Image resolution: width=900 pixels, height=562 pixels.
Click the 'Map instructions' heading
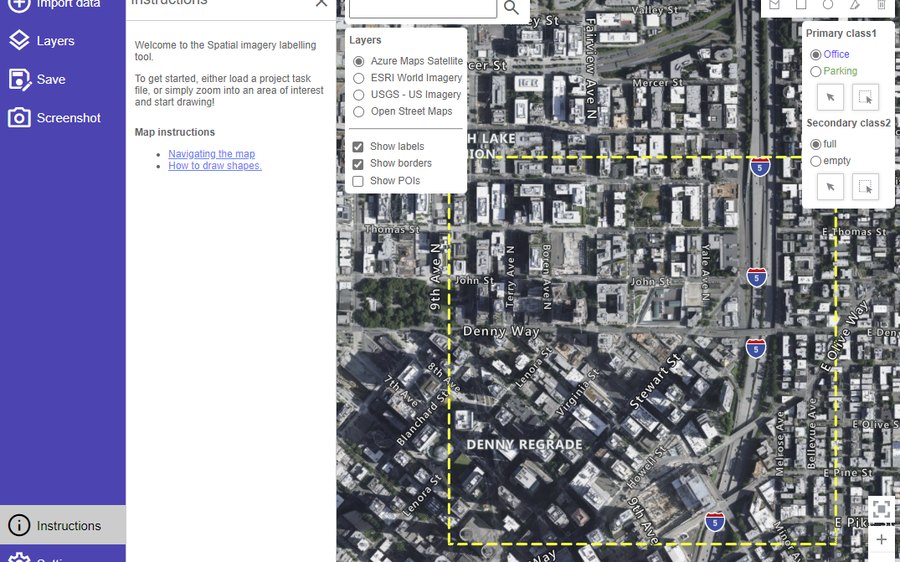click(174, 132)
